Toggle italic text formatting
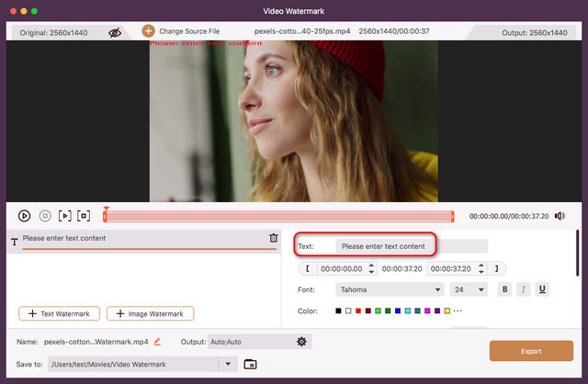Image resolution: width=588 pixels, height=384 pixels. click(x=523, y=289)
